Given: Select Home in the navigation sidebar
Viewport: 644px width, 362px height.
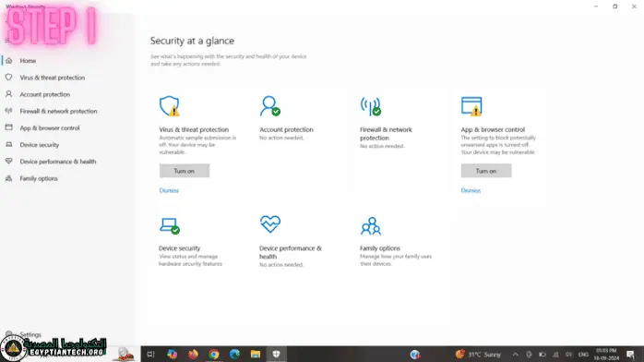Looking at the screenshot, I should click(x=28, y=61).
